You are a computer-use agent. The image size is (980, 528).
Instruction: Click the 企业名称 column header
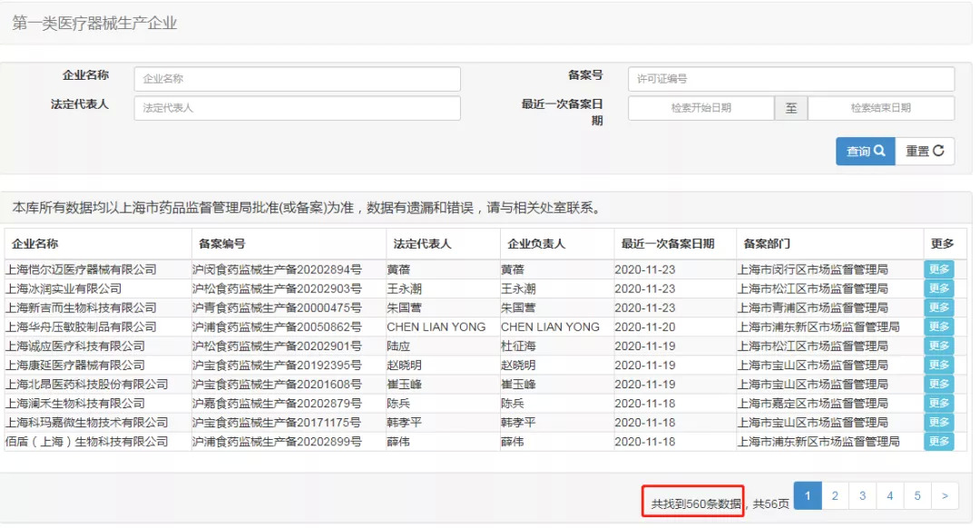[36, 244]
